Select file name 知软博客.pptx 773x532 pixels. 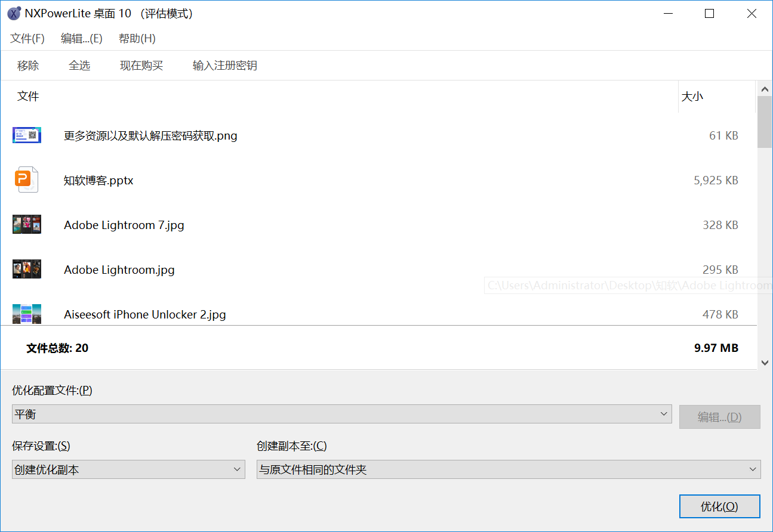[x=98, y=181]
